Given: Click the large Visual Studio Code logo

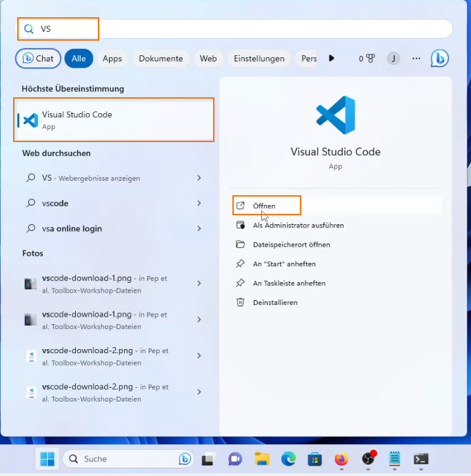Looking at the screenshot, I should click(x=336, y=115).
